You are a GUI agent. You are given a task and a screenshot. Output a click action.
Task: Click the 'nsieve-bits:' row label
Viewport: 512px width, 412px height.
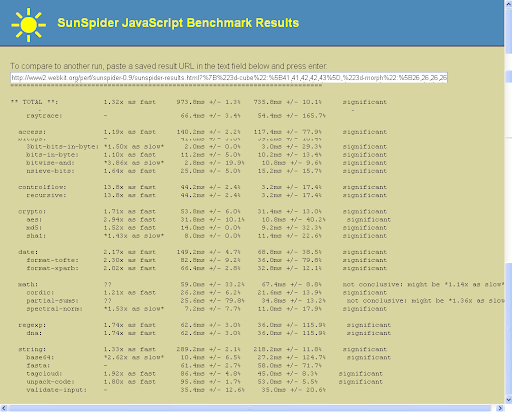(50, 171)
